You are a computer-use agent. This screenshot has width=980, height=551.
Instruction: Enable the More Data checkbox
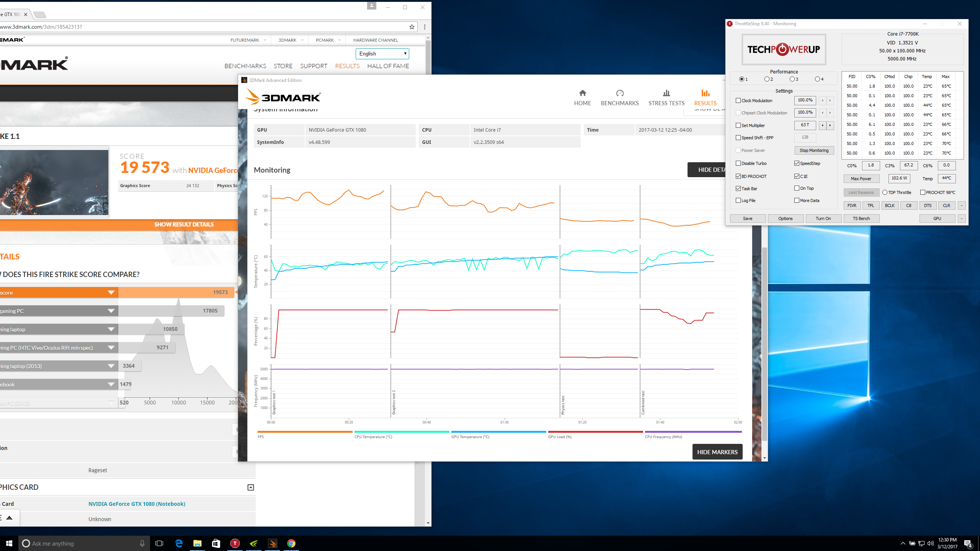[x=797, y=201]
